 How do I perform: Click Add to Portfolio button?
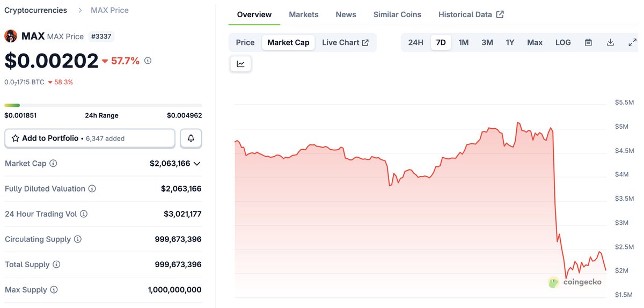(90, 138)
